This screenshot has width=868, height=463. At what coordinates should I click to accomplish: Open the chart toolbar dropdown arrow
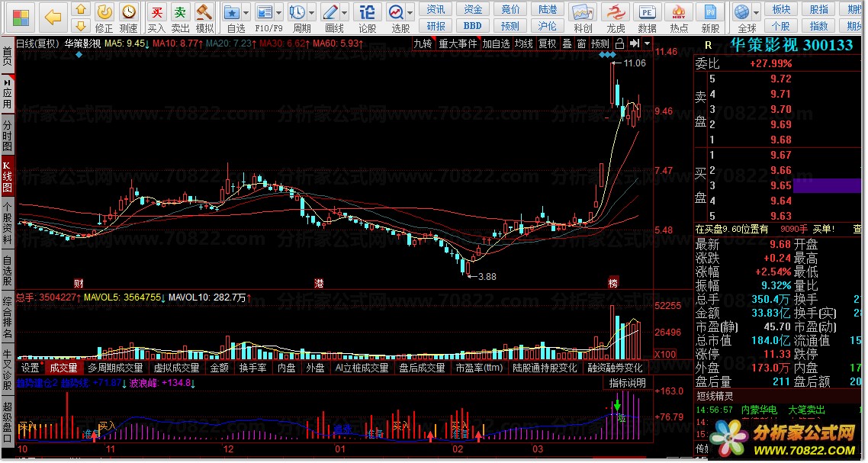(647, 43)
